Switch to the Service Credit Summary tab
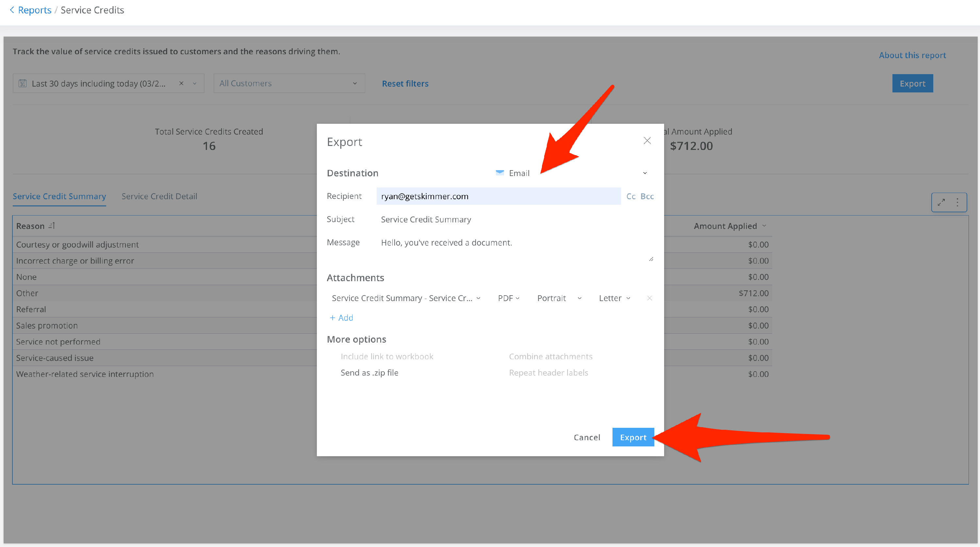980x547 pixels. pyautogui.click(x=59, y=196)
